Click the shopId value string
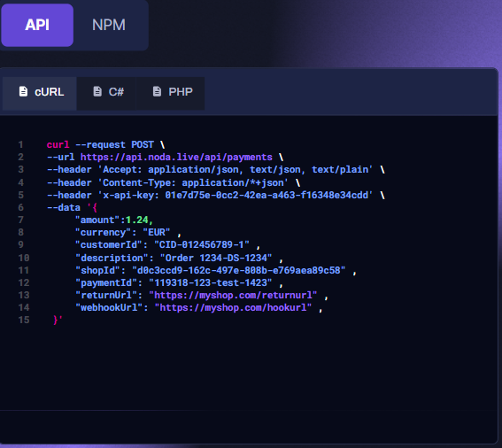Screen dimensions: 502x448 (x=239, y=270)
